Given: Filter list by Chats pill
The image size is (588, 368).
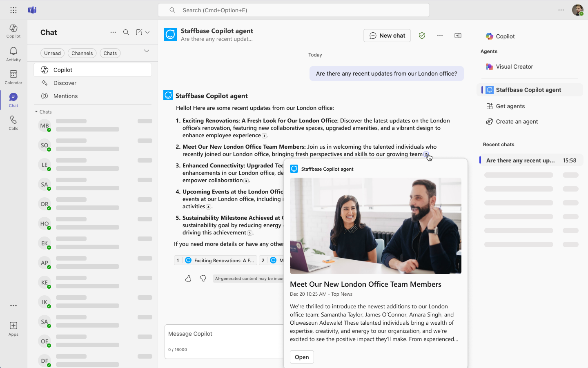Looking at the screenshot, I should [x=110, y=53].
